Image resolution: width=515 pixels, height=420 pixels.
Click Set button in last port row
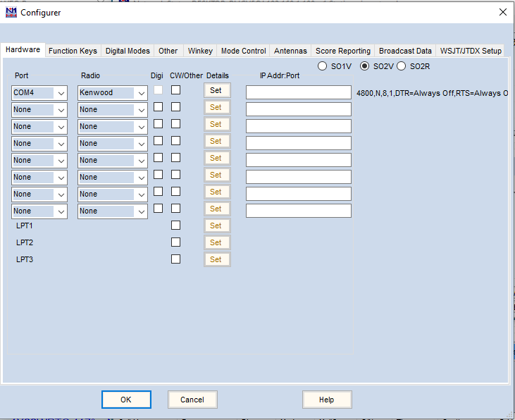point(217,209)
